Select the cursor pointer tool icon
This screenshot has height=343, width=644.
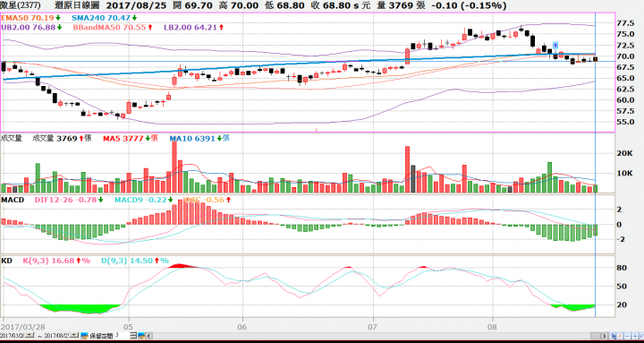tap(614, 336)
